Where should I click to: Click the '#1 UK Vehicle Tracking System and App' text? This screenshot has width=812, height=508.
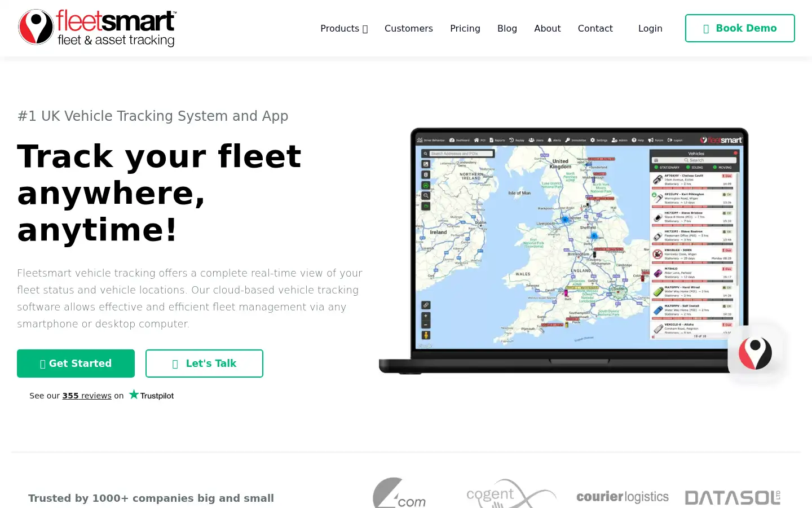point(153,116)
